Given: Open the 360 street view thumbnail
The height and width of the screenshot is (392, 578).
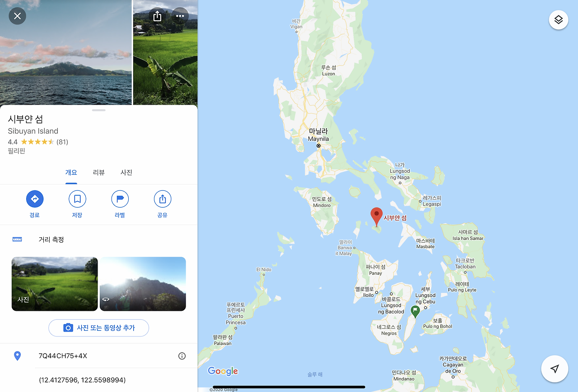Looking at the screenshot, I should click(x=143, y=284).
